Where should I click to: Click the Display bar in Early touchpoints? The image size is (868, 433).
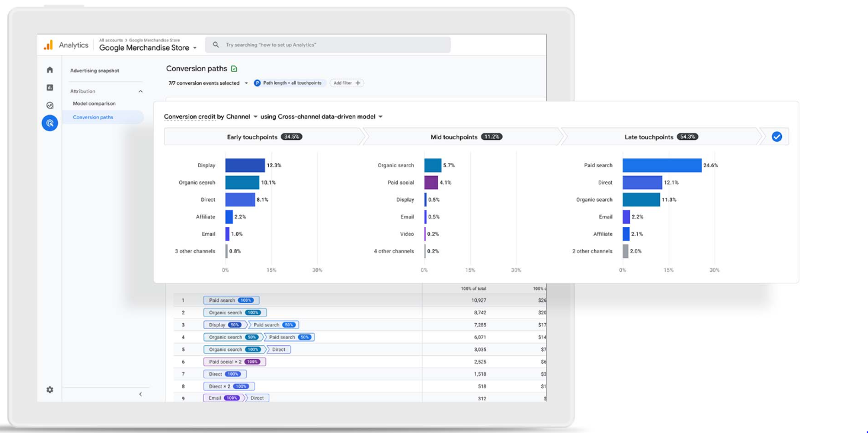coord(245,165)
